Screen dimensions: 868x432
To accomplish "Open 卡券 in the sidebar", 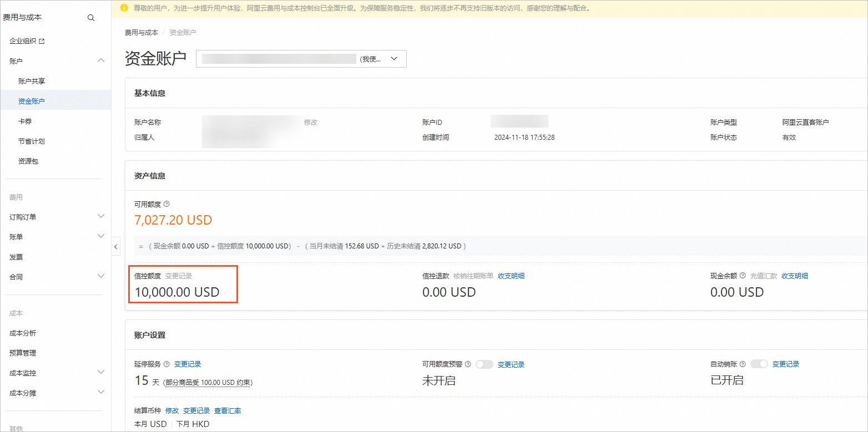I will coord(25,121).
